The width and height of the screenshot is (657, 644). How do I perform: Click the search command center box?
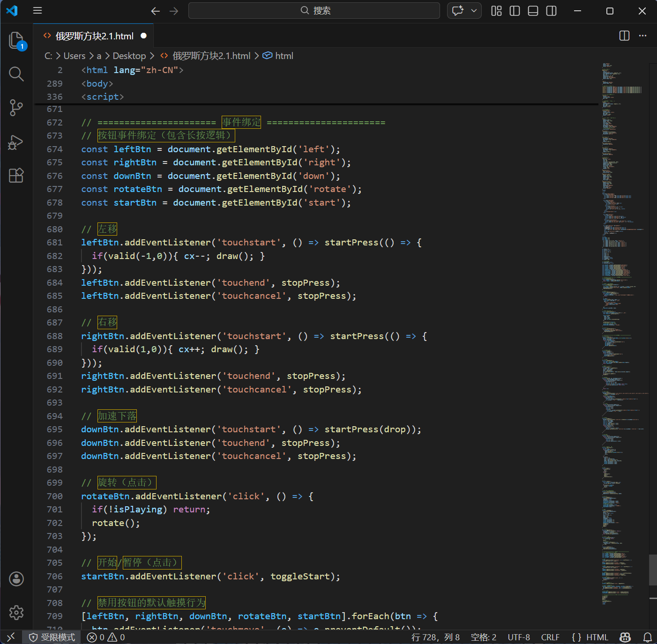coord(314,11)
